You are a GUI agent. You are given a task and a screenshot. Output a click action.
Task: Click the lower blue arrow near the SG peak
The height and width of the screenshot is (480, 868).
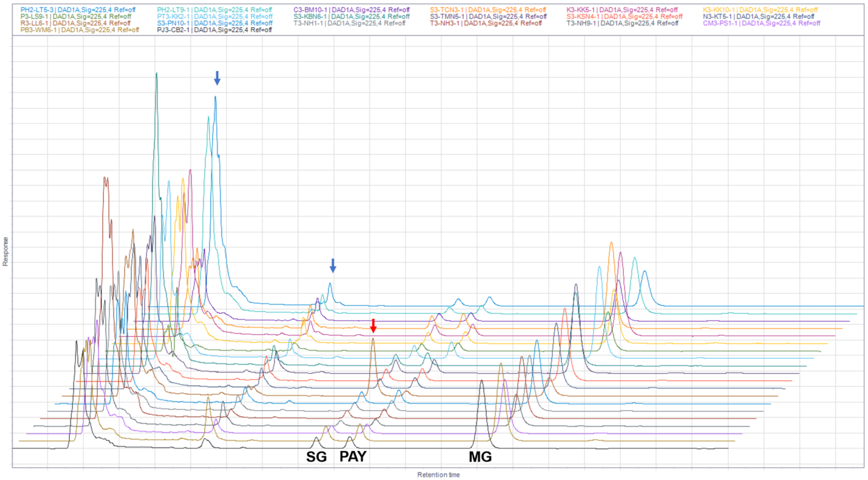click(x=333, y=266)
